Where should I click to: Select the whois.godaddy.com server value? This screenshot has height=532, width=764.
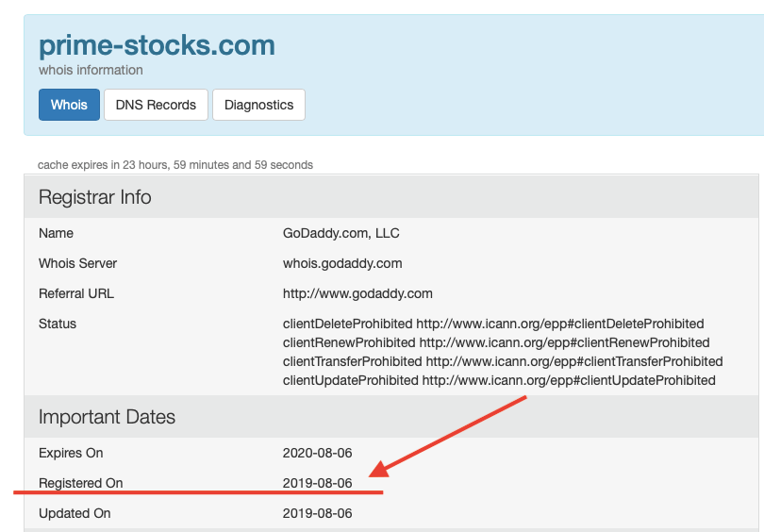(342, 263)
